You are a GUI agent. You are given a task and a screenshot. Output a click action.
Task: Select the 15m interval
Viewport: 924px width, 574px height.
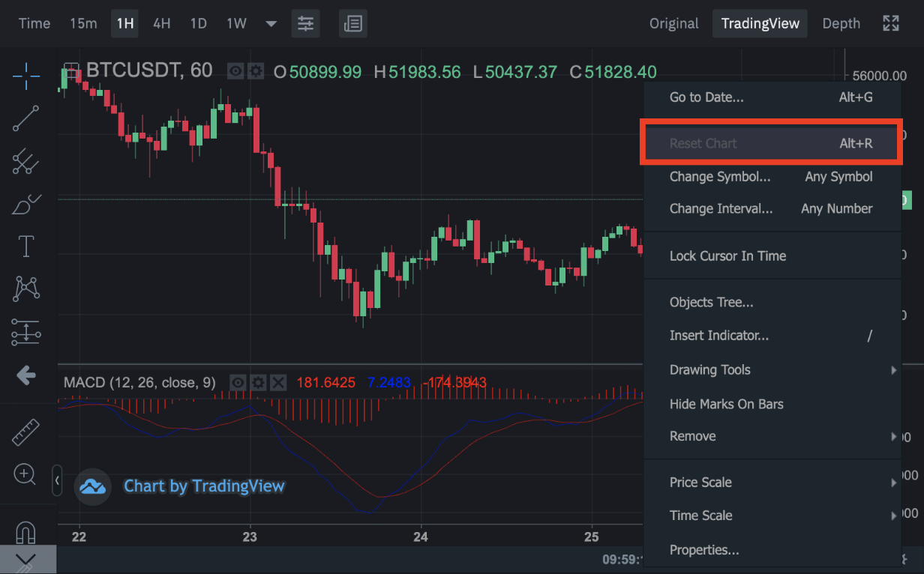click(x=83, y=23)
